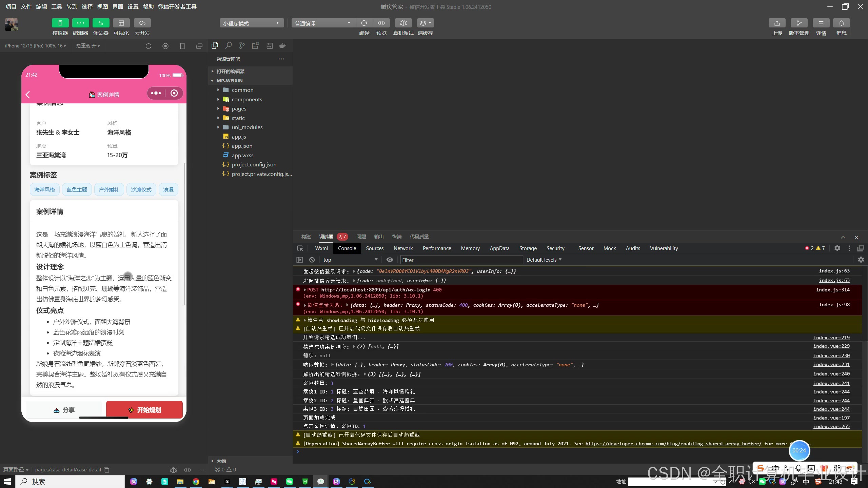This screenshot has width=868, height=488.
Task: Click the console Filter input field
Action: coord(461,260)
